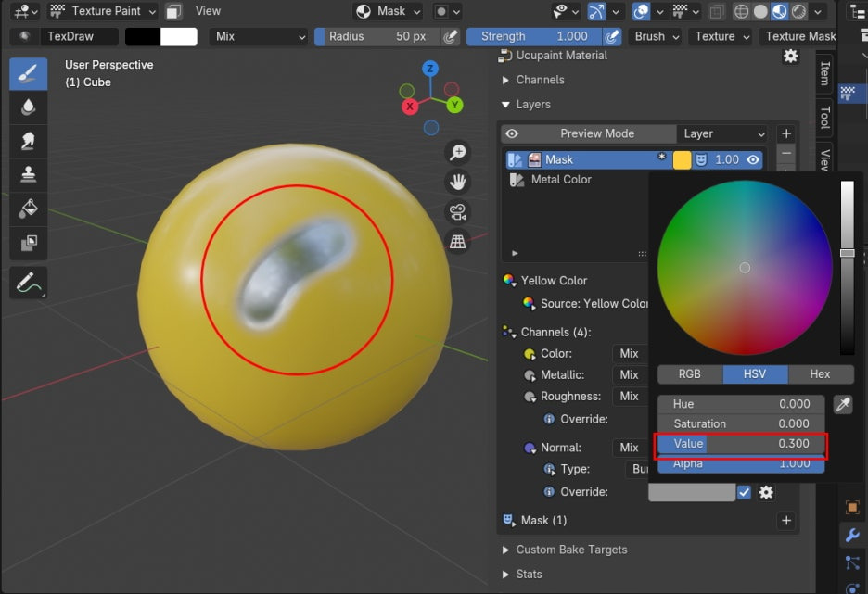Click the Value slider showing 0.300
Image resolution: width=868 pixels, height=594 pixels.
[741, 444]
